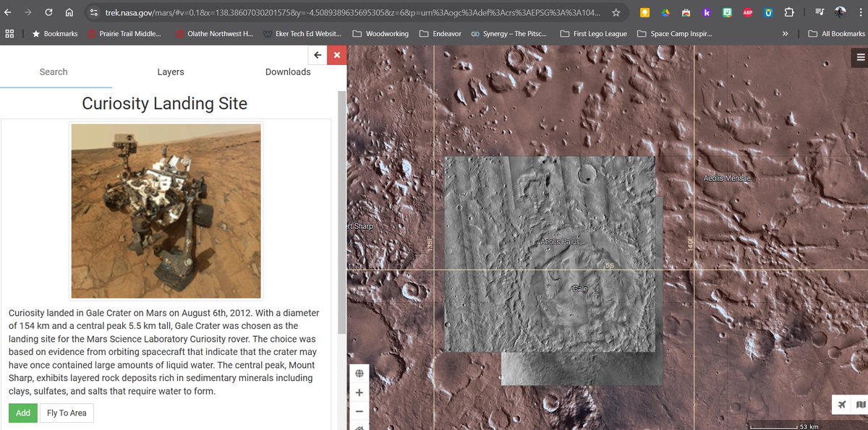Screen dimensions: 868x430
Task: Zoom in on the map
Action: click(x=359, y=392)
